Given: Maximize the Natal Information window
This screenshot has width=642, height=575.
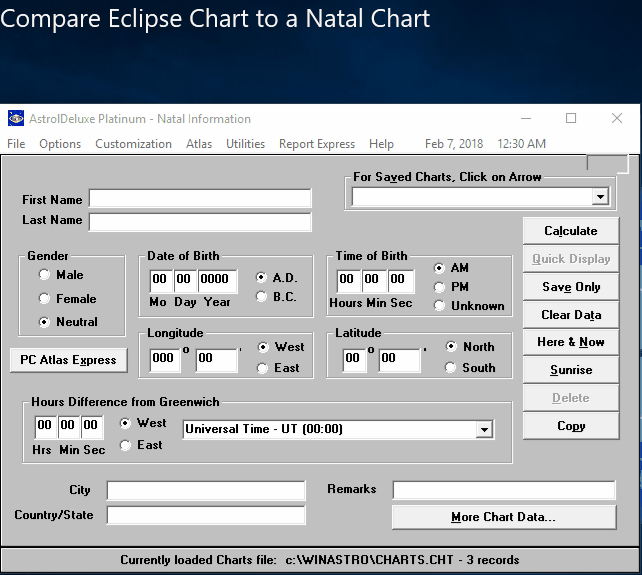Looking at the screenshot, I should click(x=571, y=118).
